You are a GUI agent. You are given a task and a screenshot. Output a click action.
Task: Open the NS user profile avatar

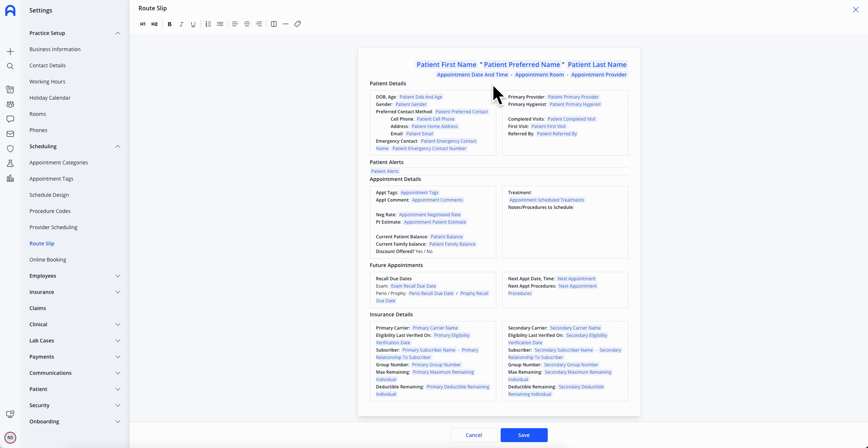point(10,438)
